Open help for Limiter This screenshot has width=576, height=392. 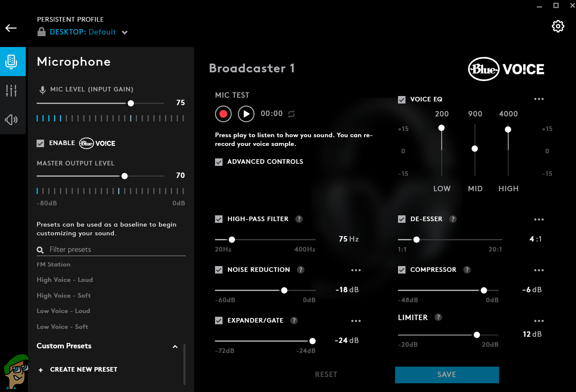tap(438, 317)
